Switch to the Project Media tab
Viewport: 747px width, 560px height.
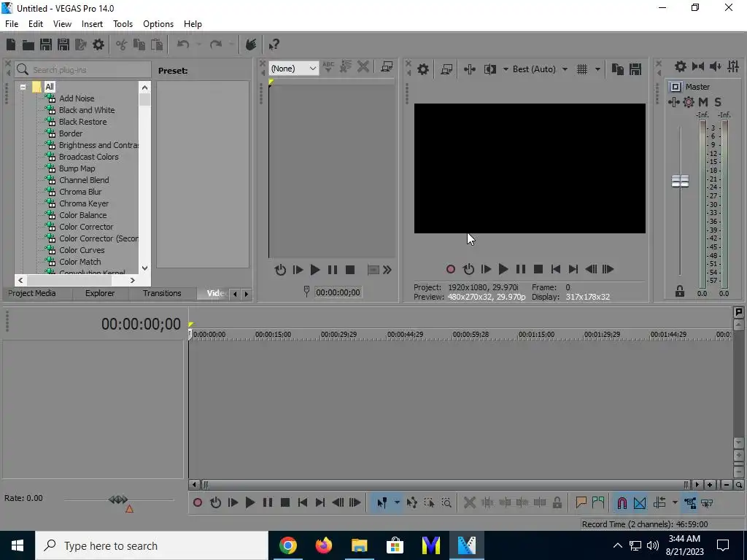tap(32, 293)
